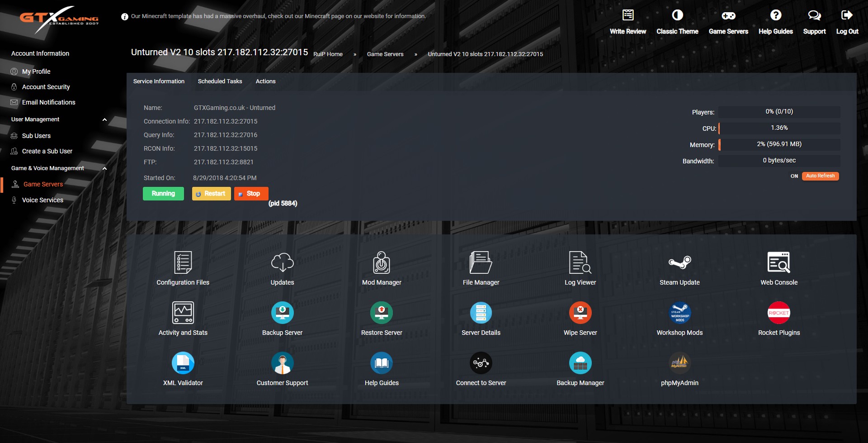868x443 pixels.
Task: Click the Log Out icon
Action: pyautogui.click(x=847, y=15)
